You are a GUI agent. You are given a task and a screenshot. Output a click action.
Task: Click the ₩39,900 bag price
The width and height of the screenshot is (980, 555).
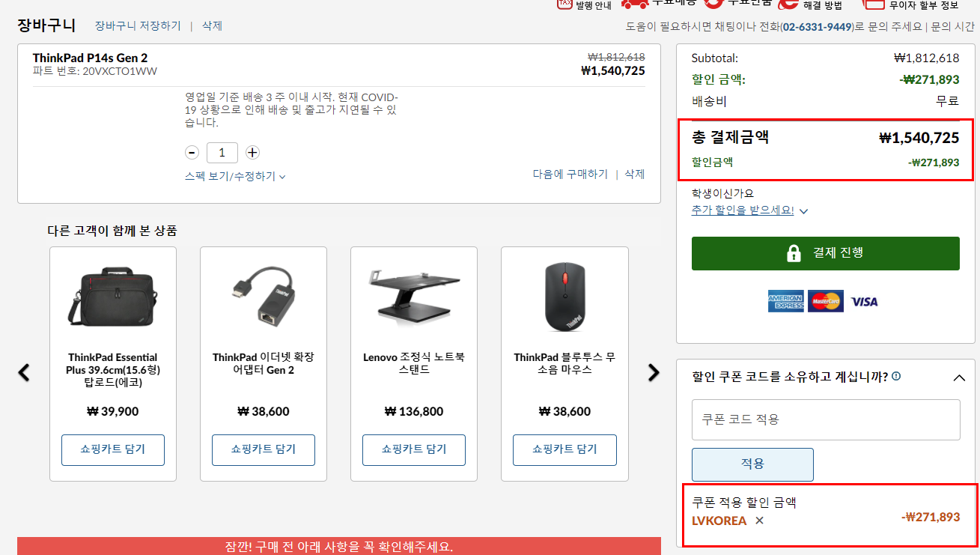click(113, 411)
